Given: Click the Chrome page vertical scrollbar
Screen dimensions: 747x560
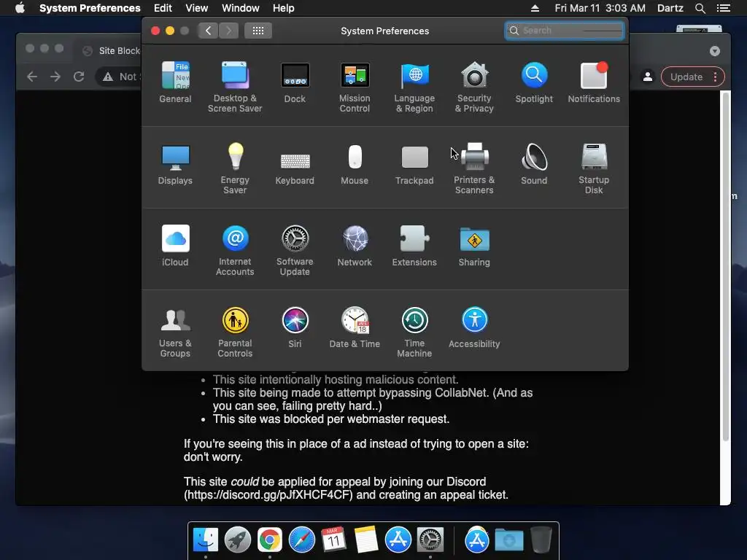Looking at the screenshot, I should coord(726,267).
